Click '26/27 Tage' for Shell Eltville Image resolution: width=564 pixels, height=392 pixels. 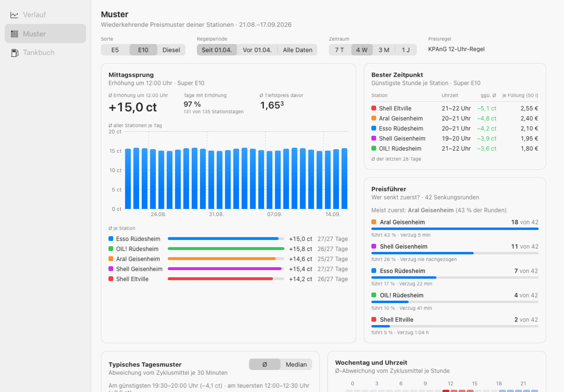coord(332,279)
